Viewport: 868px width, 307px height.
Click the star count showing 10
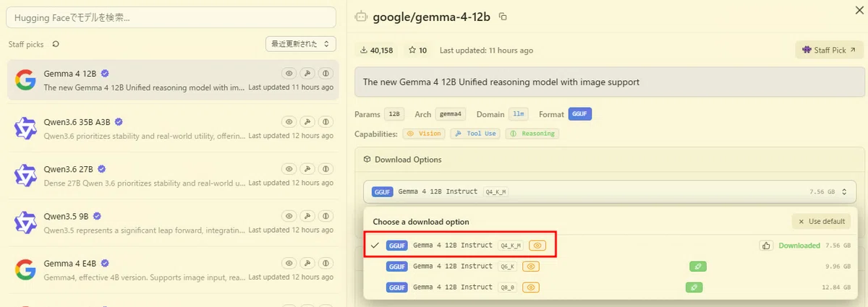418,51
